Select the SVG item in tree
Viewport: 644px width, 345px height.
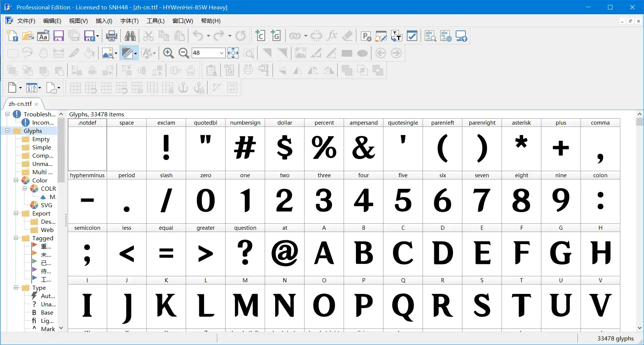coord(46,205)
